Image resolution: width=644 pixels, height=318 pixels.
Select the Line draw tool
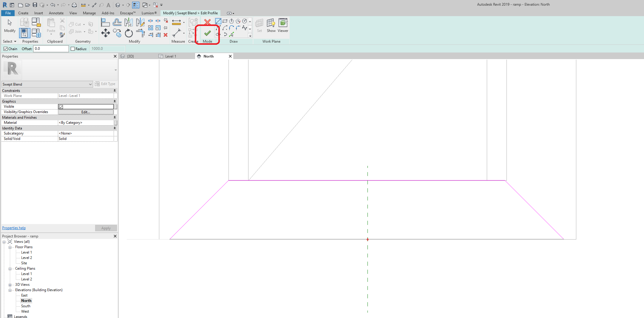coord(218,21)
